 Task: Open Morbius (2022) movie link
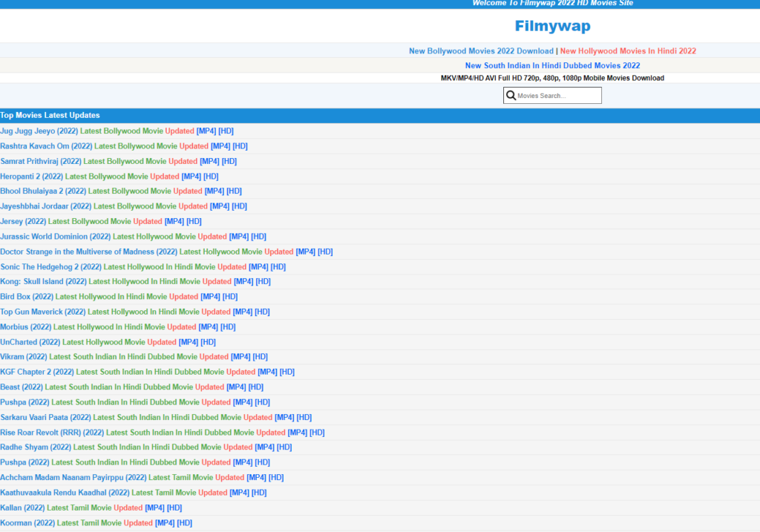pyautogui.click(x=118, y=326)
